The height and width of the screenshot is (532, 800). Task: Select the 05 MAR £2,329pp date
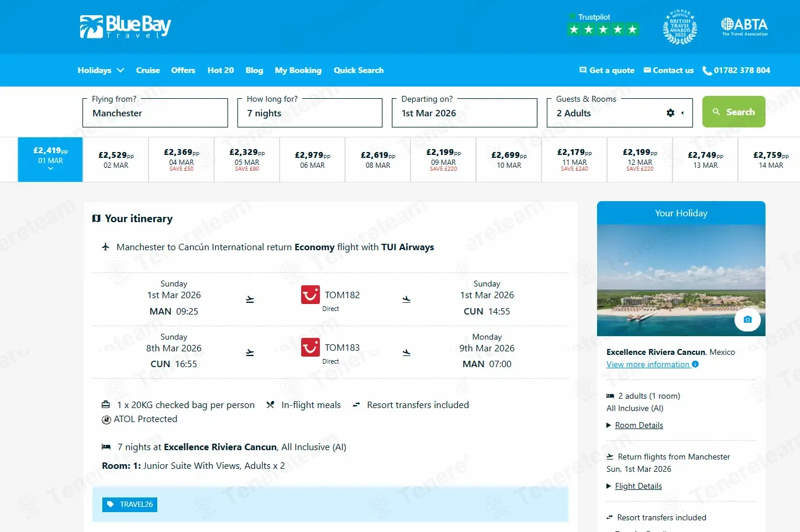point(247,160)
